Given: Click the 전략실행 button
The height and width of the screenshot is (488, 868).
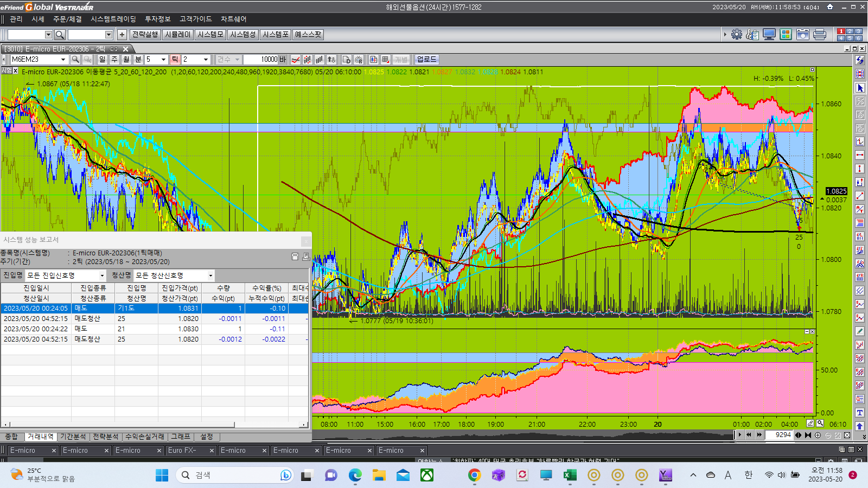Looking at the screenshot, I should click(145, 34).
